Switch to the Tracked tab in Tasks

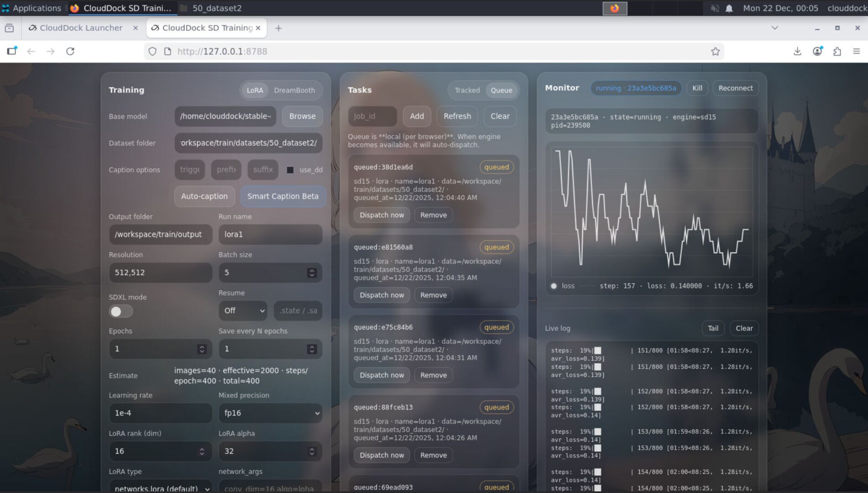pyautogui.click(x=467, y=90)
